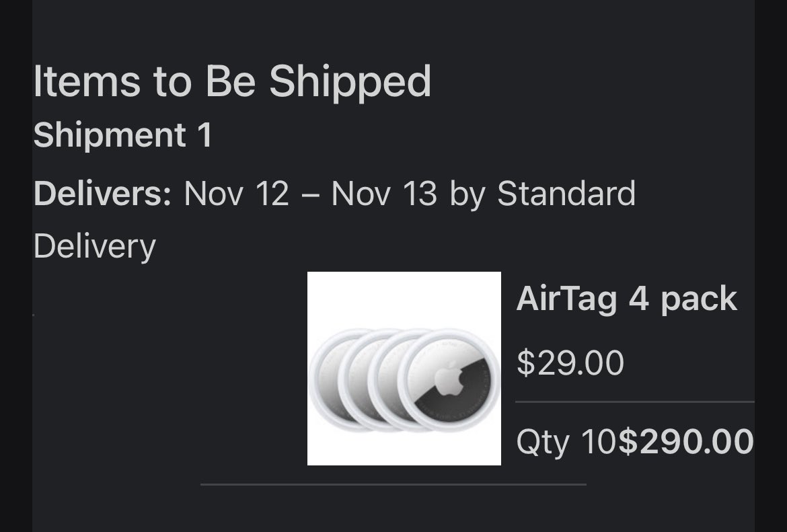Click the divider line between price and quantity
Viewport: 787px width, 532px height.
pyautogui.click(x=634, y=402)
